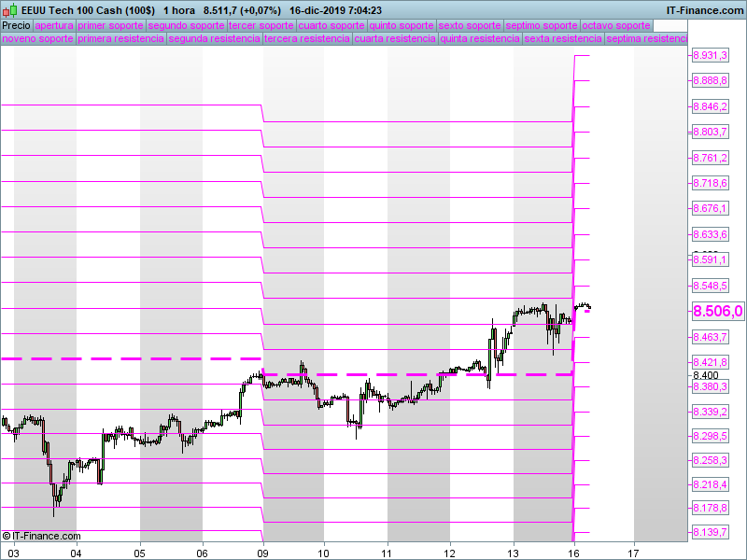The height and width of the screenshot is (560, 747).
Task: Click date 05 on time axis
Action: click(139, 553)
